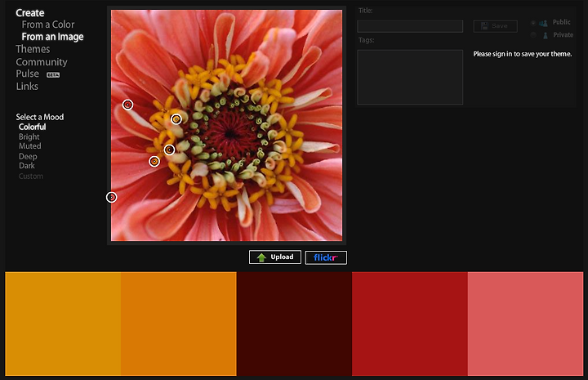Choose the Colorful mood

pos(32,127)
